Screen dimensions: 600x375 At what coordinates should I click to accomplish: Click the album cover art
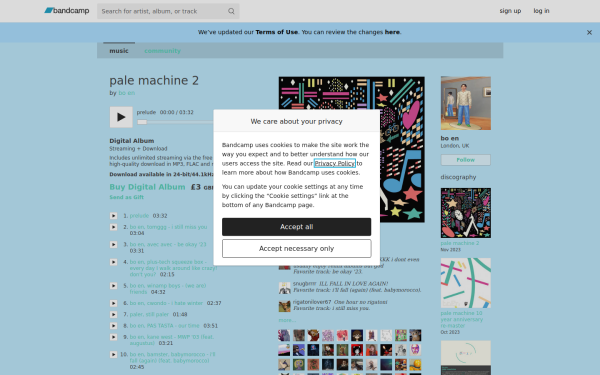[352, 150]
